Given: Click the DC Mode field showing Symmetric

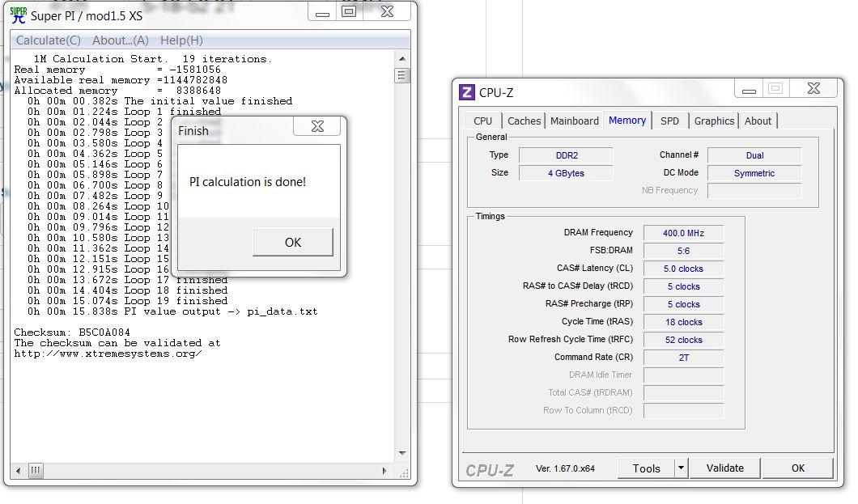Looking at the screenshot, I should pyautogui.click(x=754, y=173).
